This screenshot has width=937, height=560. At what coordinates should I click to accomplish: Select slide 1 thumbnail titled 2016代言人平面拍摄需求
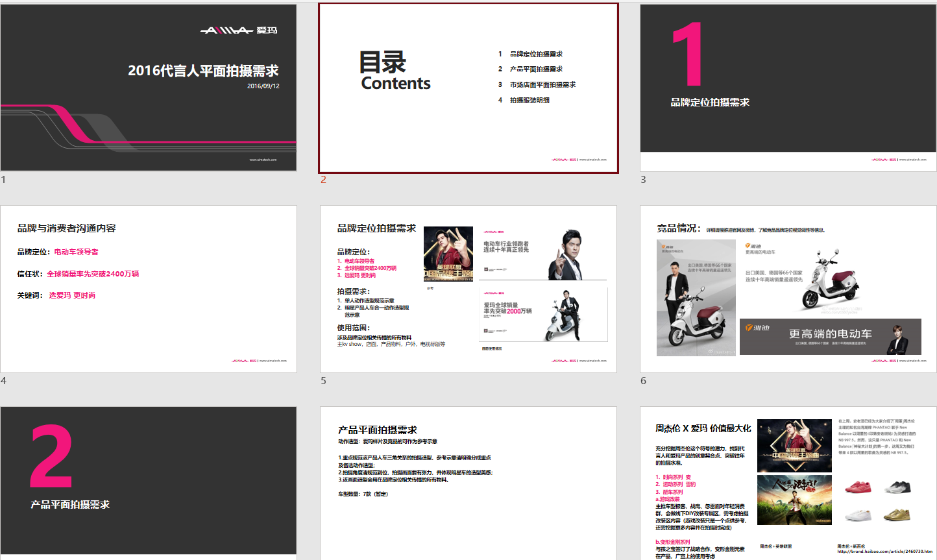[149, 88]
